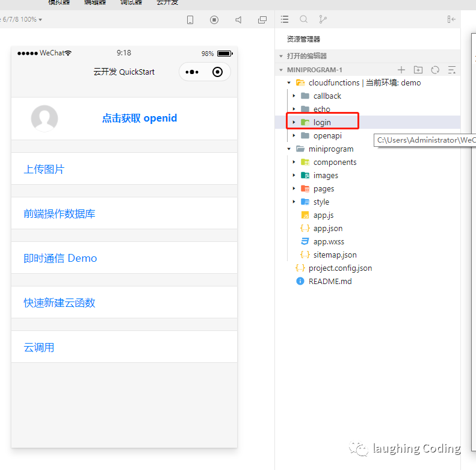Open the 云调用 entry
476x470 pixels.
point(124,347)
